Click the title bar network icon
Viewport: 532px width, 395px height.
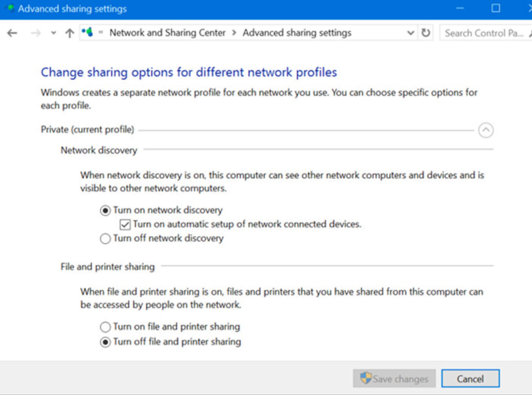point(10,8)
